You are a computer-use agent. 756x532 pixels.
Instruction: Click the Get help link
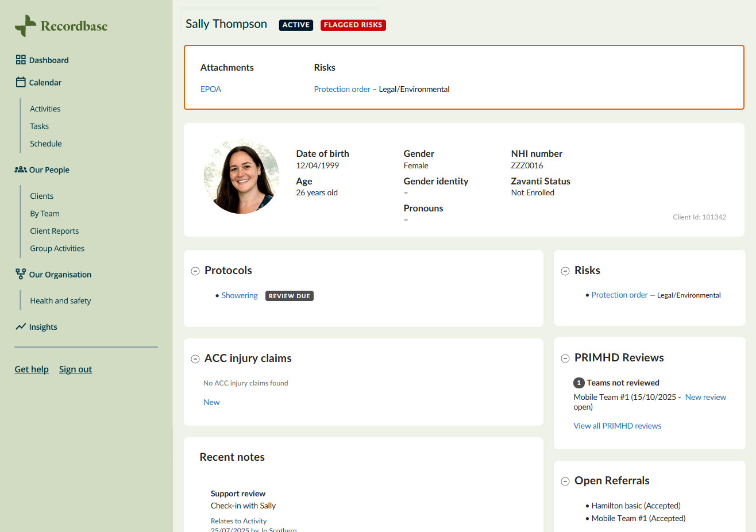point(32,369)
